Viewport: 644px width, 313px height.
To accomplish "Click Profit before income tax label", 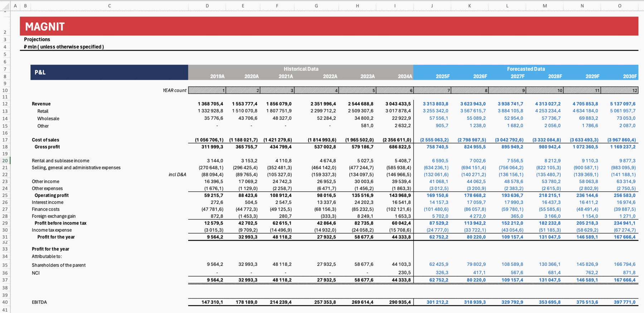I will (60, 223).
